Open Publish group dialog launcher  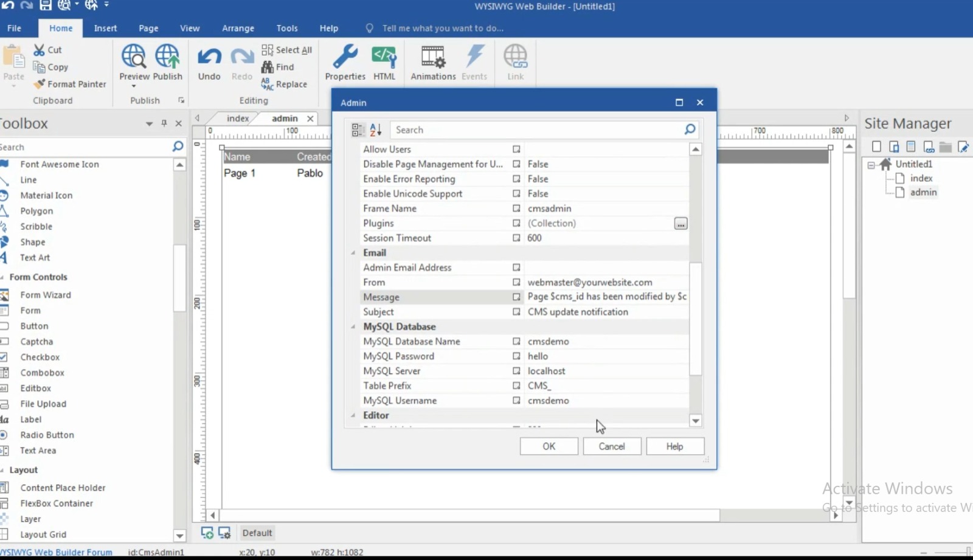click(x=181, y=100)
